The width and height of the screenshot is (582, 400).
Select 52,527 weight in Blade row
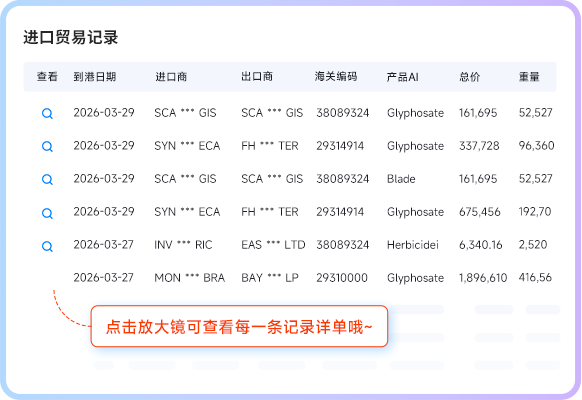(536, 179)
